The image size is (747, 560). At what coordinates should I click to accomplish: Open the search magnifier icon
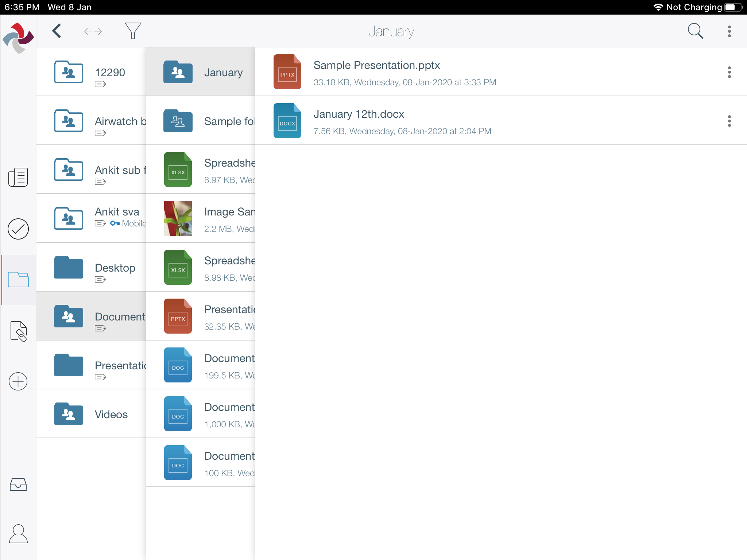pyautogui.click(x=695, y=31)
